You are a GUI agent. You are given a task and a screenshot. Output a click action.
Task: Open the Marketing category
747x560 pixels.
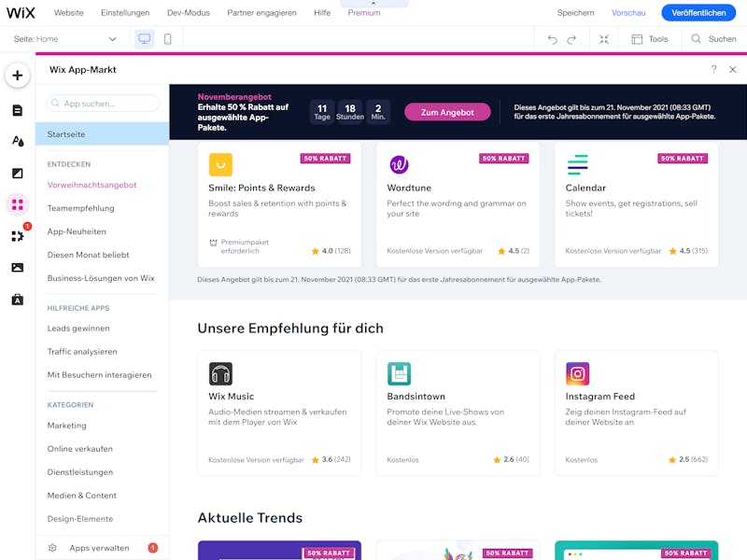66,426
